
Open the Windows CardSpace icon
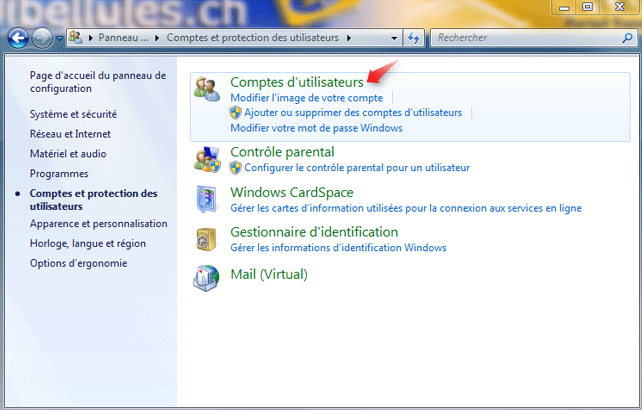[x=208, y=197]
